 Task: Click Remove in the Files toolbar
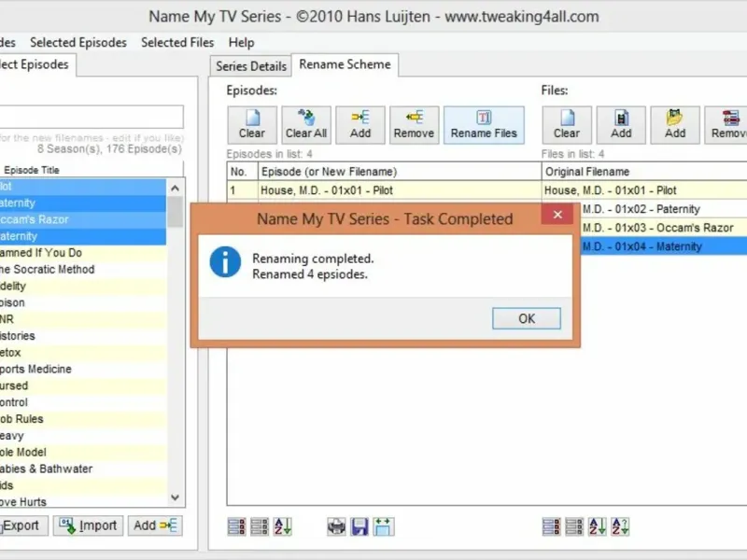pyautogui.click(x=726, y=125)
